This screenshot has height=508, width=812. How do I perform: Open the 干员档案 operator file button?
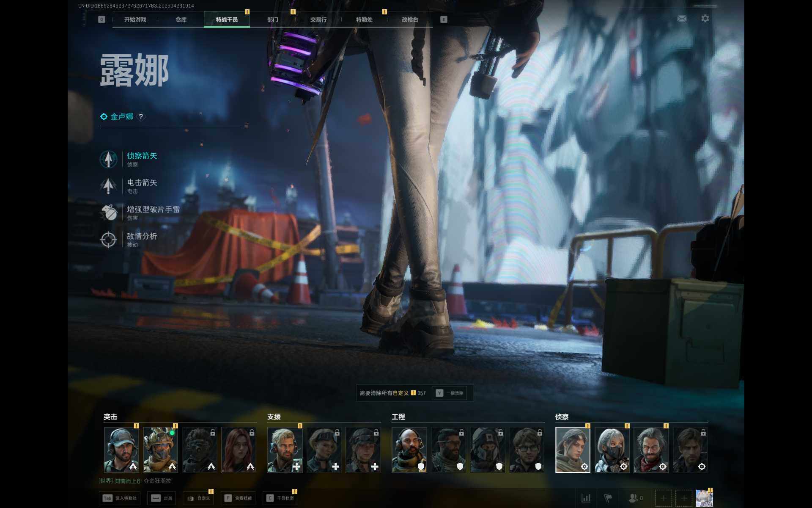pyautogui.click(x=280, y=498)
